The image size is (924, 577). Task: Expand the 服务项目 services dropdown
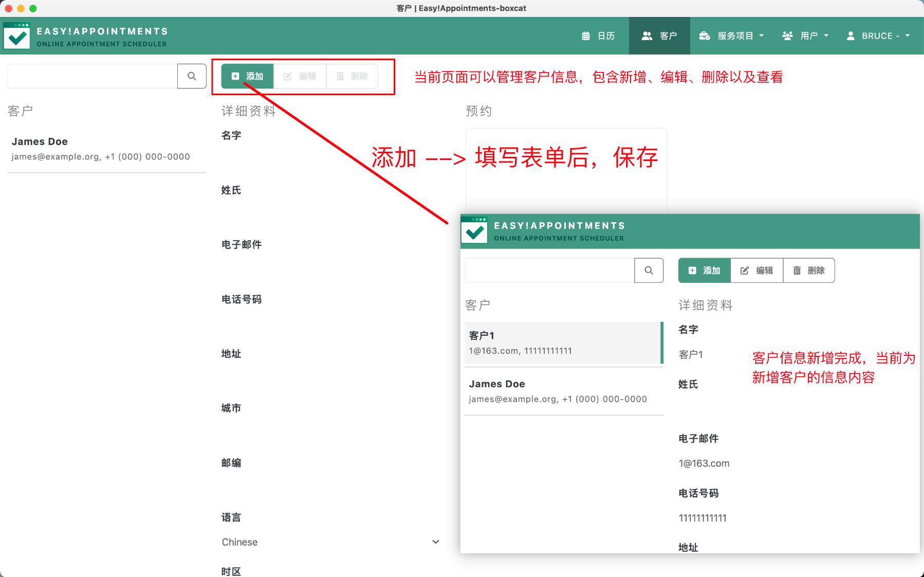pyautogui.click(x=732, y=36)
